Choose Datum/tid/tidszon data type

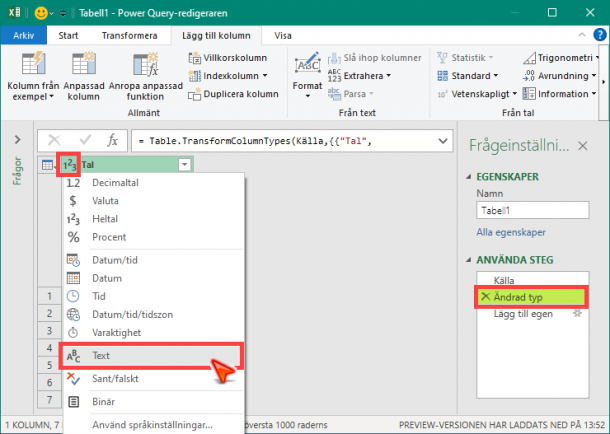tap(152, 315)
